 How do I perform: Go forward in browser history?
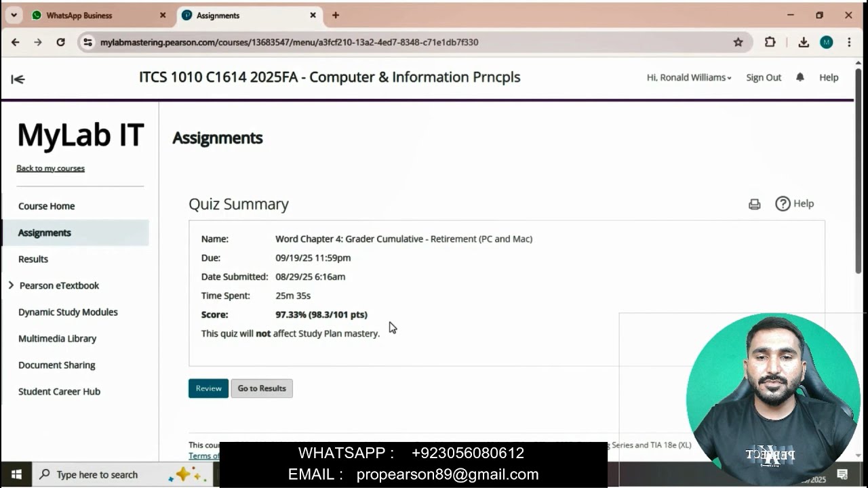click(x=37, y=42)
